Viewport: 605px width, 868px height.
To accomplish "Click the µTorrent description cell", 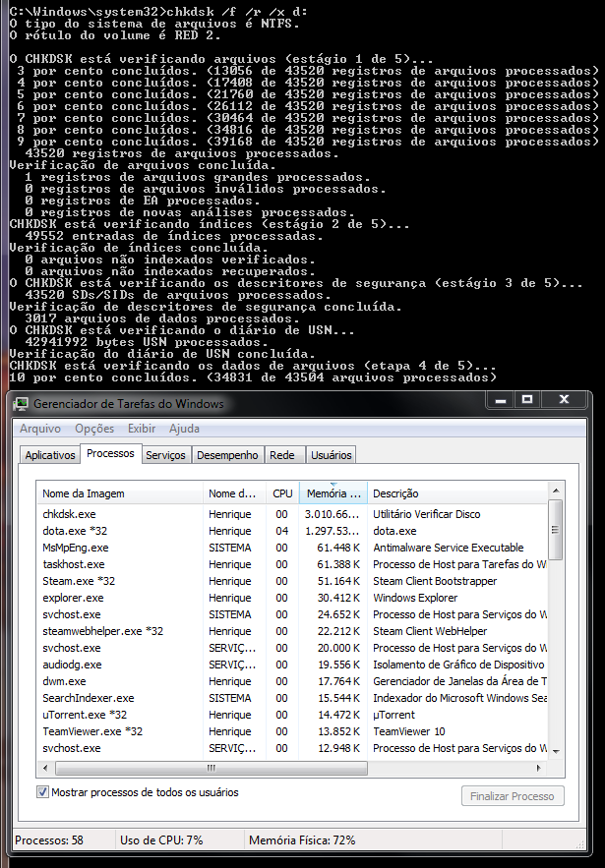I will [x=393, y=715].
